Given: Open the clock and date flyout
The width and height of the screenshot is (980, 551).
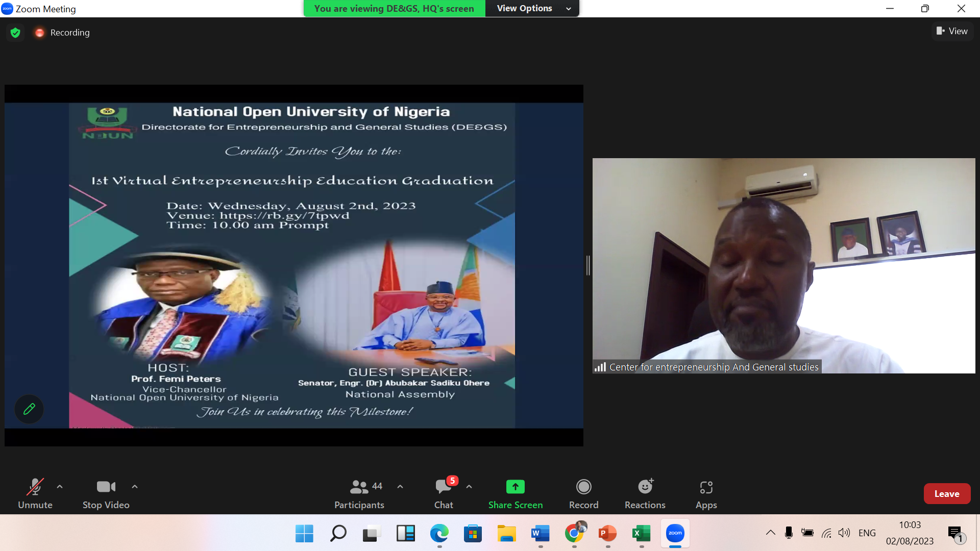Looking at the screenshot, I should (x=910, y=533).
